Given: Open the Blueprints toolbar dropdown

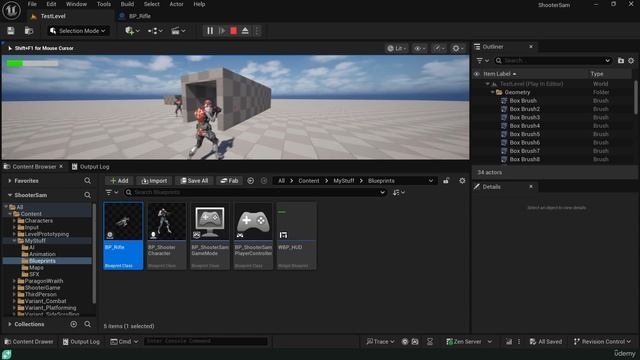Looking at the screenshot, I should pyautogui.click(x=155, y=31).
